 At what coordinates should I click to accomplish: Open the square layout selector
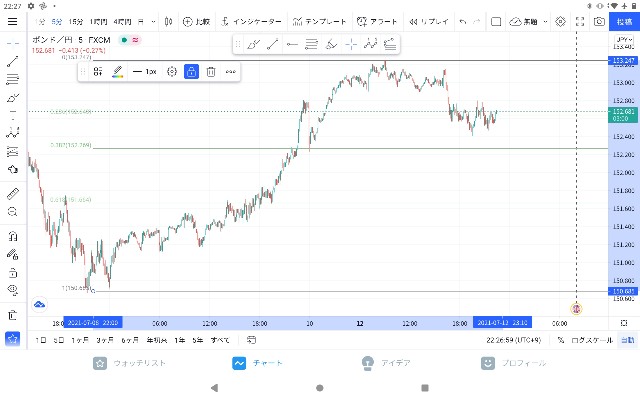click(496, 22)
